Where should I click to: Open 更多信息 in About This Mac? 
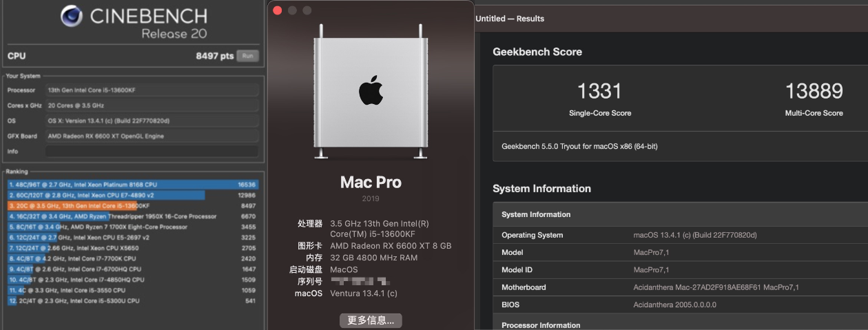tap(371, 320)
